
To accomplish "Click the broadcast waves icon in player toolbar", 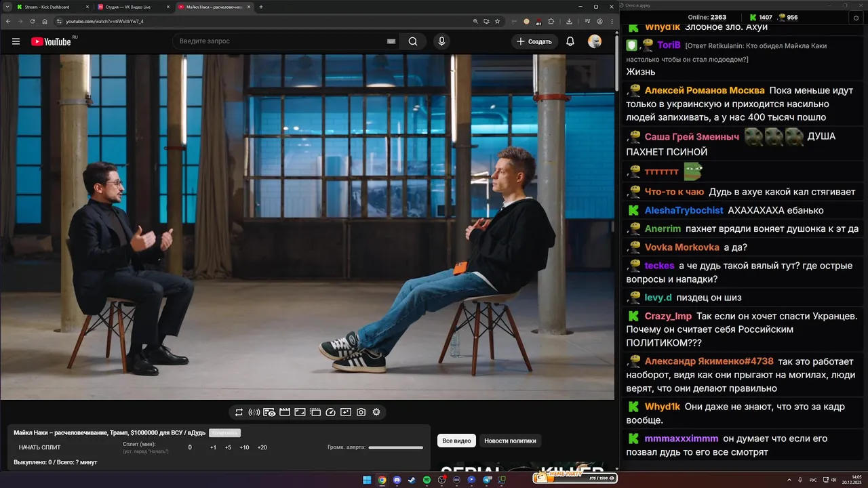I will click(254, 412).
